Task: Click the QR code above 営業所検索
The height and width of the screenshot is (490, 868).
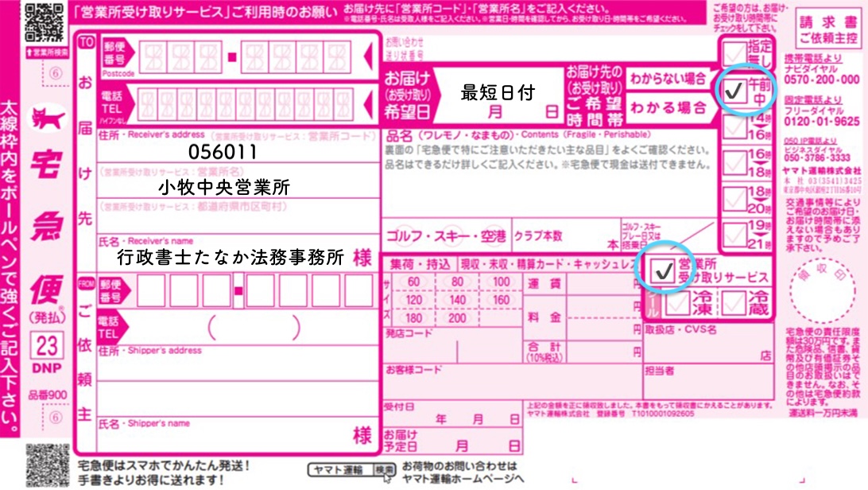Action: (45, 22)
